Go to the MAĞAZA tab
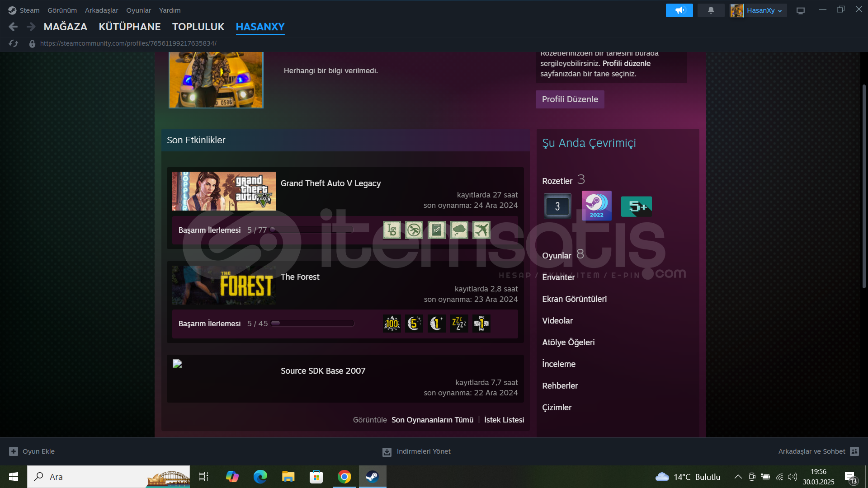Image resolution: width=868 pixels, height=488 pixels. (66, 27)
